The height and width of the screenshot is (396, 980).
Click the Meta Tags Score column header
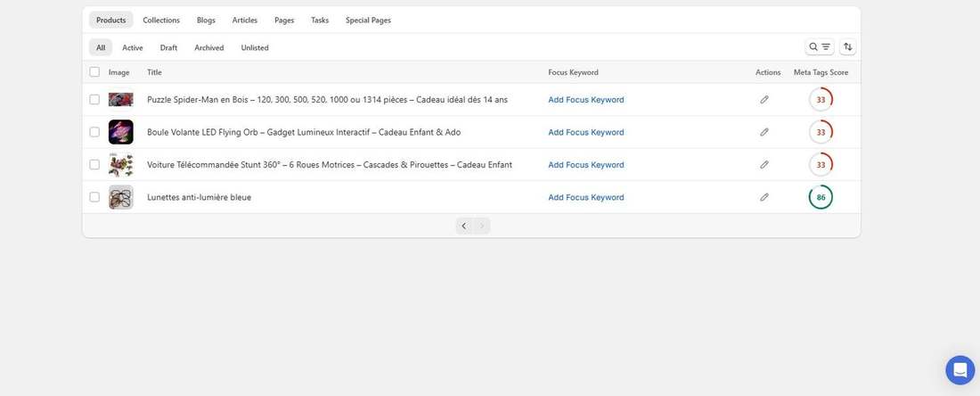click(x=821, y=72)
